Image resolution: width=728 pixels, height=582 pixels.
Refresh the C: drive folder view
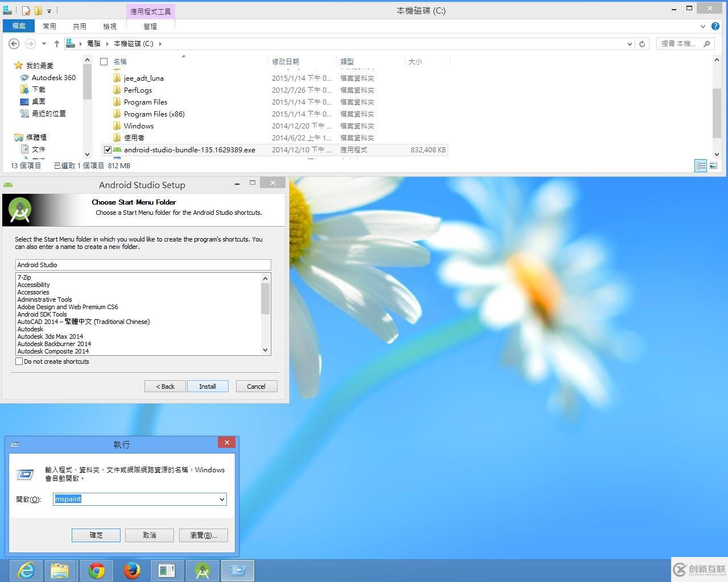pos(642,44)
